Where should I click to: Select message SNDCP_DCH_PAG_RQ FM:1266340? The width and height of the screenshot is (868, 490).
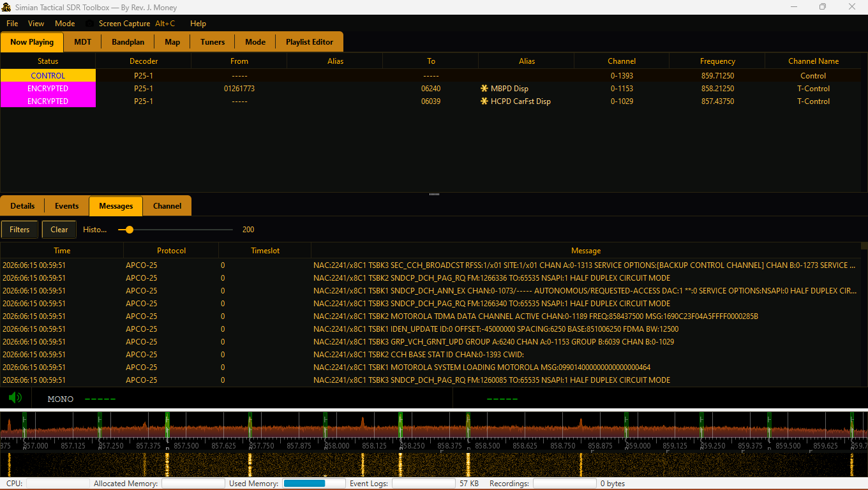coord(430,304)
